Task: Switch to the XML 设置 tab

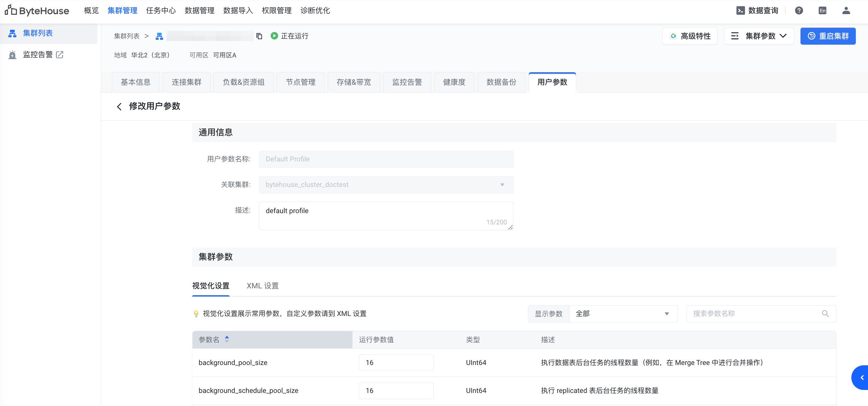Action: 262,286
